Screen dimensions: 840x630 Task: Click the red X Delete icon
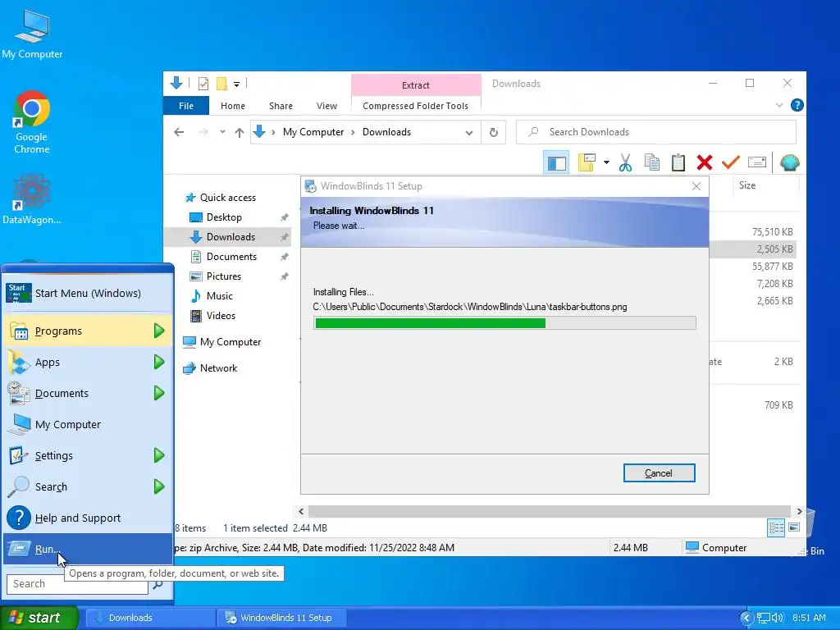pos(705,162)
